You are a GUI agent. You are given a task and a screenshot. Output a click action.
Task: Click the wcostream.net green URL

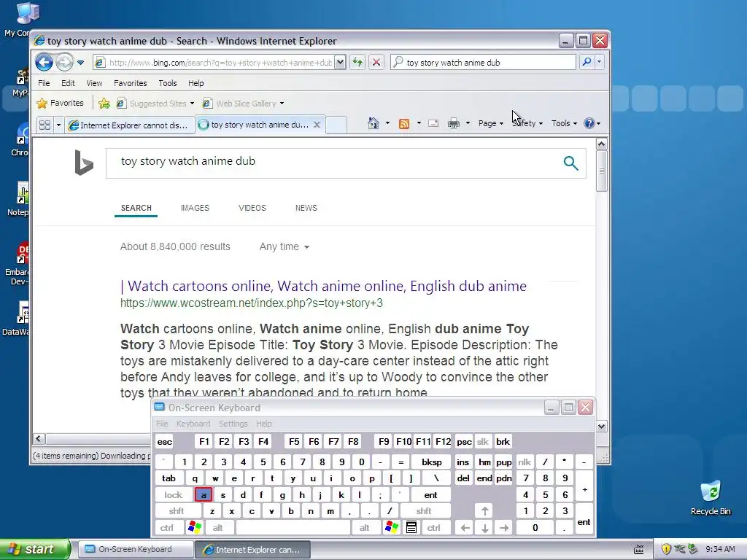[252, 303]
